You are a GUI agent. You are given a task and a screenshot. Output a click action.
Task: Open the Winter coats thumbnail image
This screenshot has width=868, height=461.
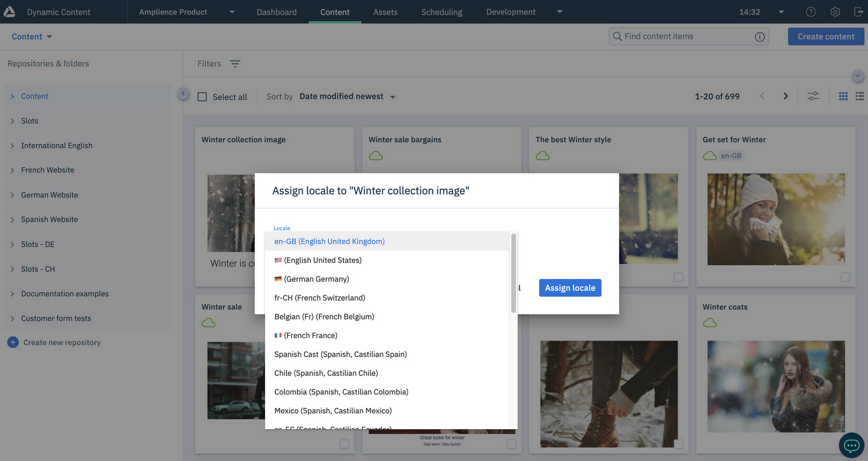pos(776,386)
